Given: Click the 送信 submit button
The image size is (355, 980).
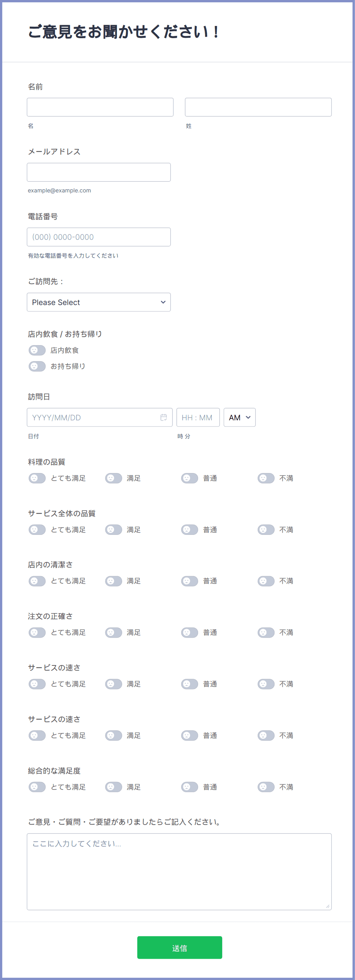Looking at the screenshot, I should (179, 948).
